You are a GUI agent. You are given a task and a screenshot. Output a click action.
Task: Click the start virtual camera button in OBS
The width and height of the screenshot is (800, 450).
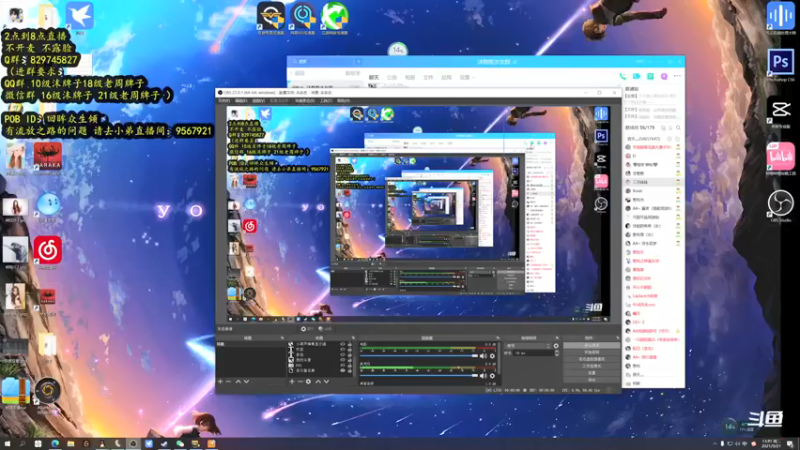(591, 359)
